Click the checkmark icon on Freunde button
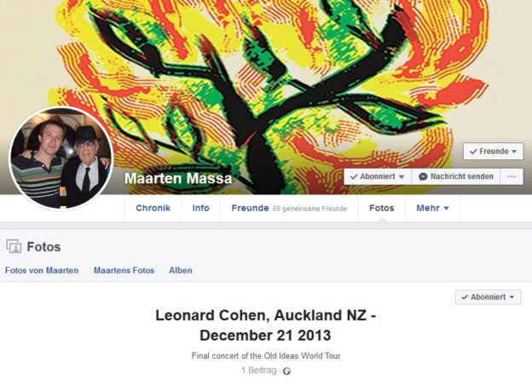 click(x=473, y=152)
